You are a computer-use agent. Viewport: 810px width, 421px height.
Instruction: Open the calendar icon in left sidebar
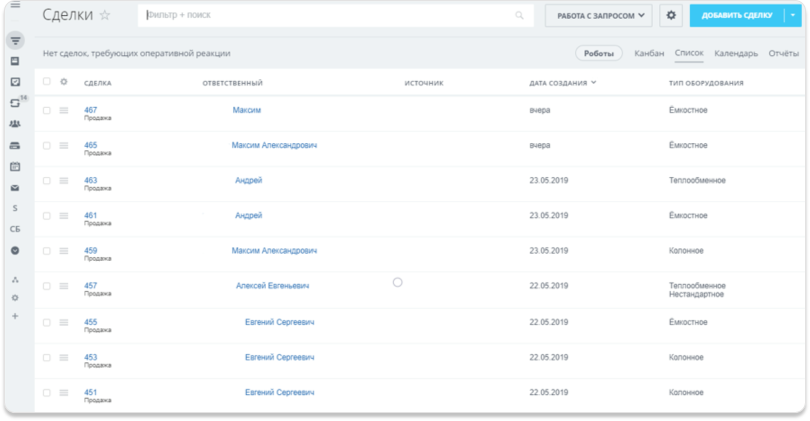pyautogui.click(x=15, y=166)
